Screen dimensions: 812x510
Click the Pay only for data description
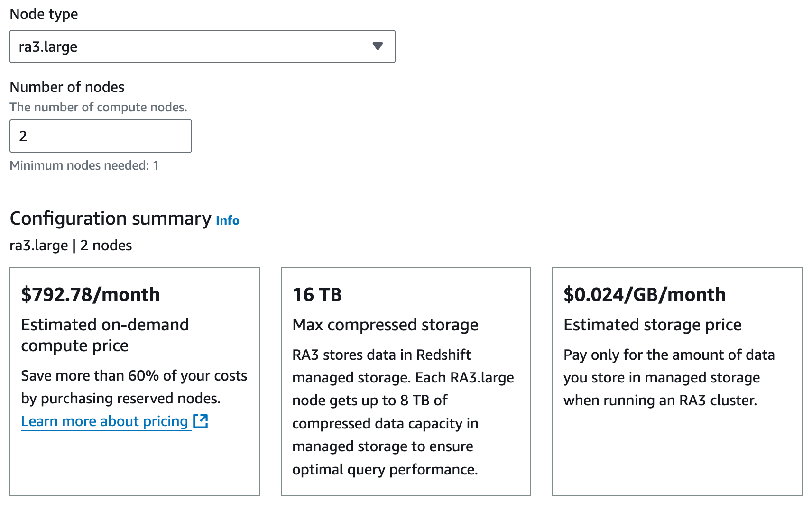point(669,377)
